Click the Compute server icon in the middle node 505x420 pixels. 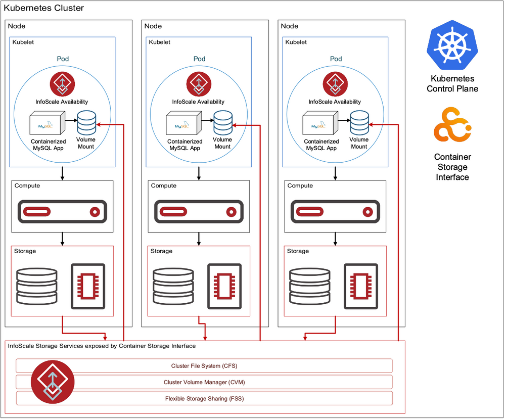pos(199,212)
